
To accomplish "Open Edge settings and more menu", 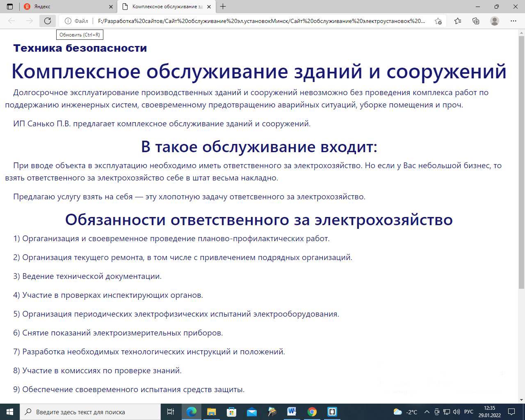I will pos(513,21).
